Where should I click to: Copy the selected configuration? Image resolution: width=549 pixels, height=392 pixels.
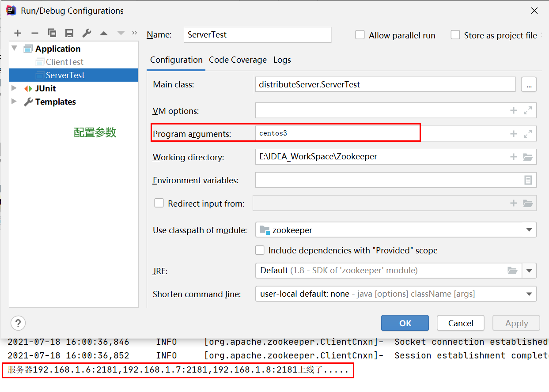pyautogui.click(x=52, y=33)
